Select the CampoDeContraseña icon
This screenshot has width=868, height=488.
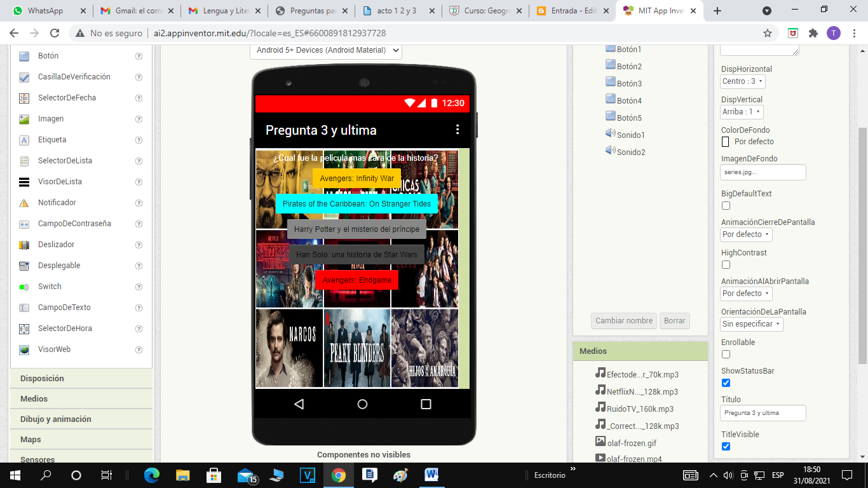pyautogui.click(x=24, y=224)
